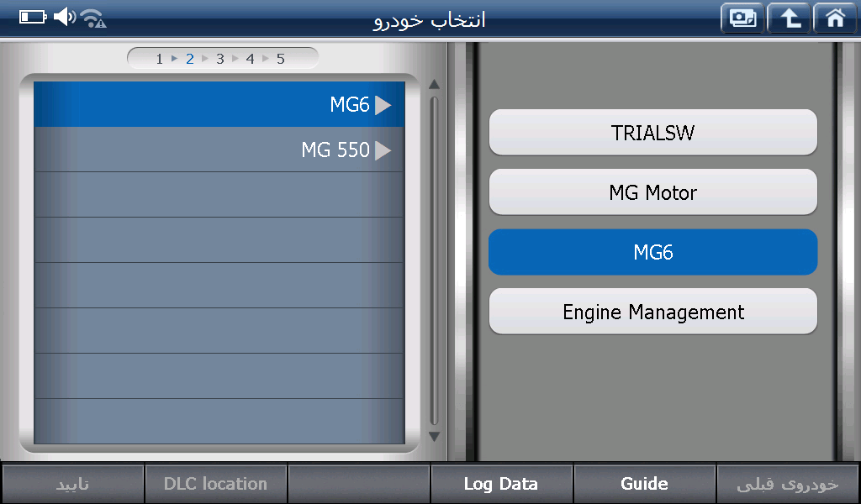Click the screenshot capture icon
The image size is (861, 504).
click(742, 18)
